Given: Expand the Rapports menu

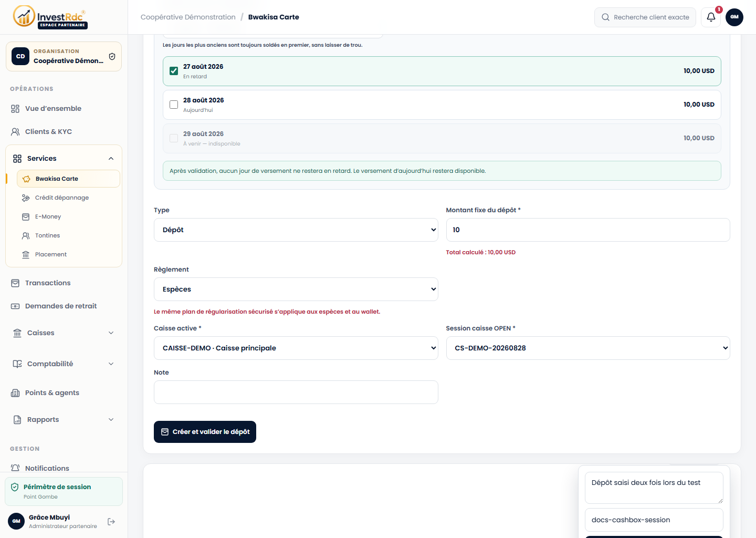Looking at the screenshot, I should click(111, 420).
